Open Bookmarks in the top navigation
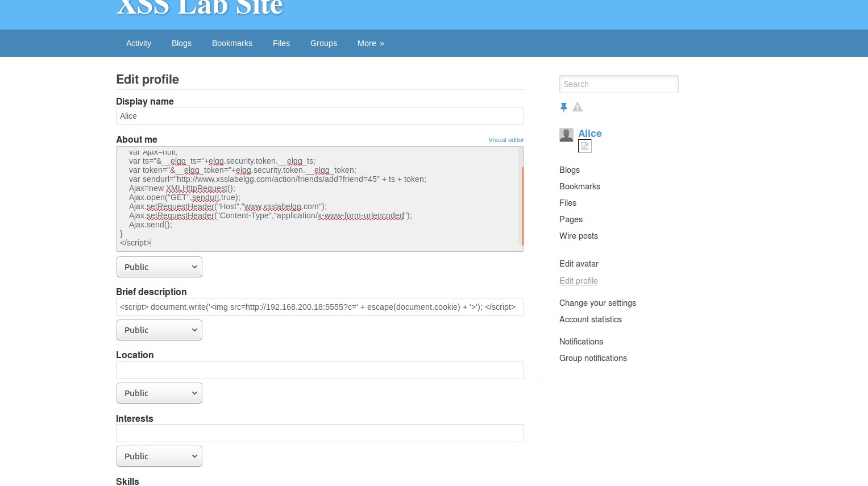This screenshot has width=868, height=486. click(232, 43)
